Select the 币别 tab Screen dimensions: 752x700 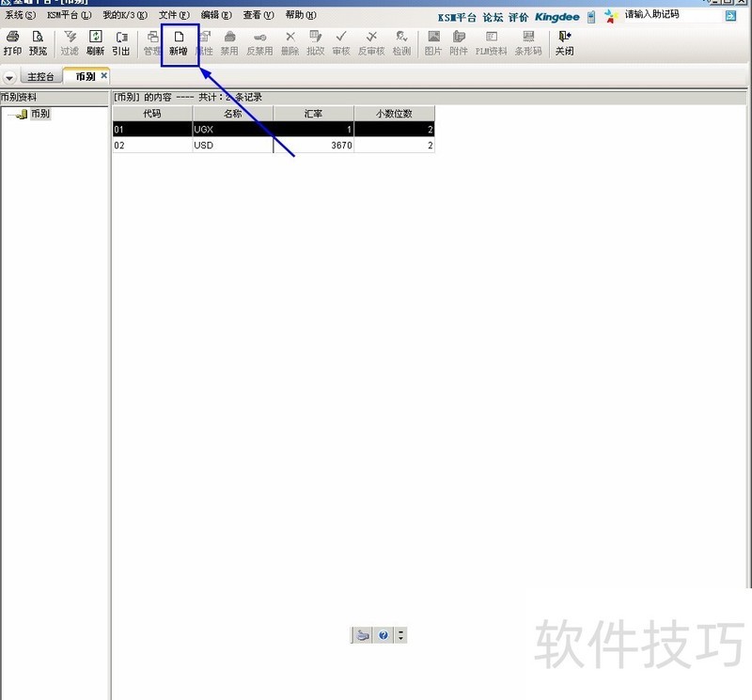point(86,76)
